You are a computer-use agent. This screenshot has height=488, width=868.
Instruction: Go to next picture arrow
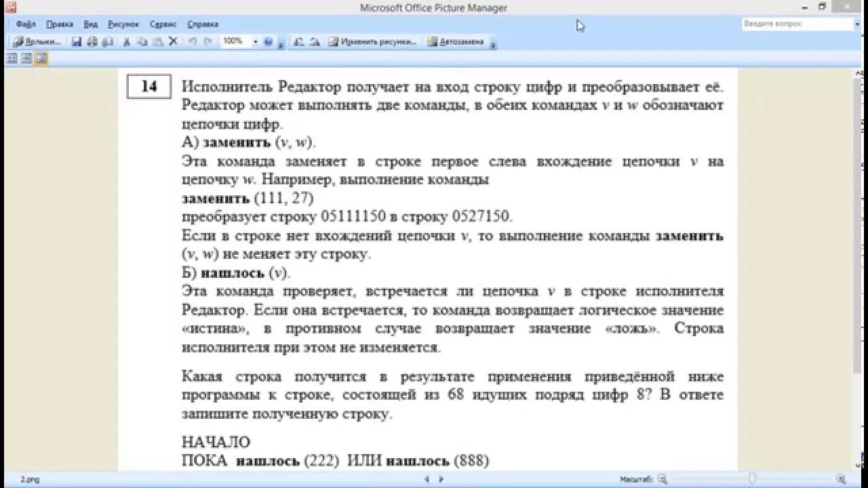[x=441, y=479]
